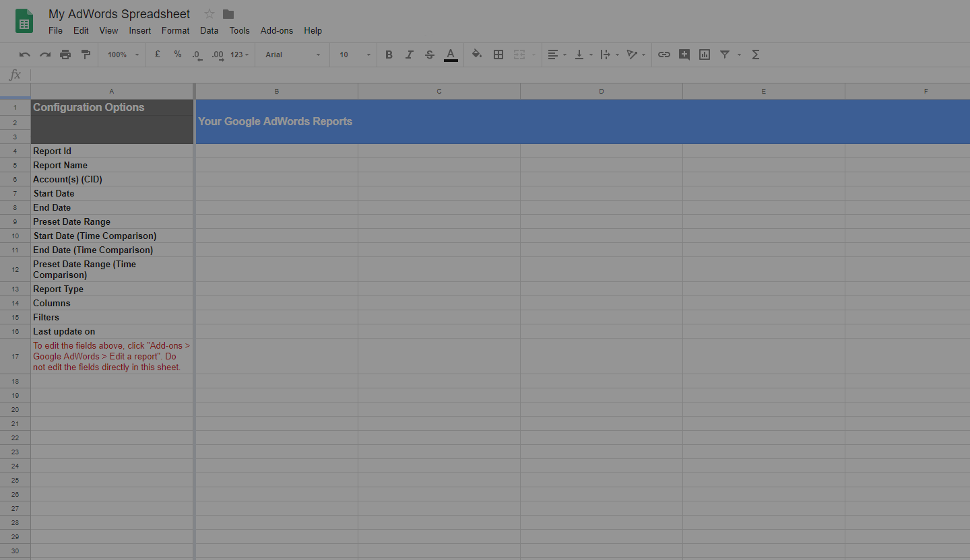Open the cell Borders tool
Image resolution: width=970 pixels, height=560 pixels.
point(498,55)
